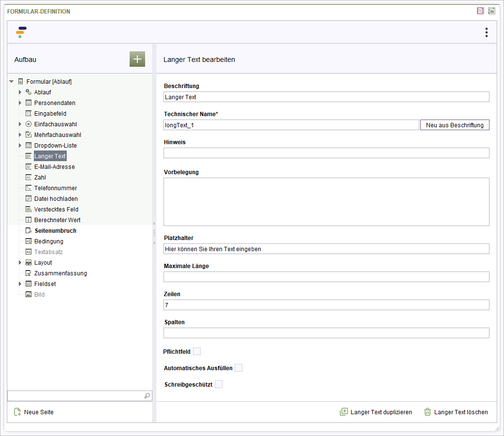The height and width of the screenshot is (436, 504).
Task: Click the Technischer Name input field
Action: click(291, 125)
